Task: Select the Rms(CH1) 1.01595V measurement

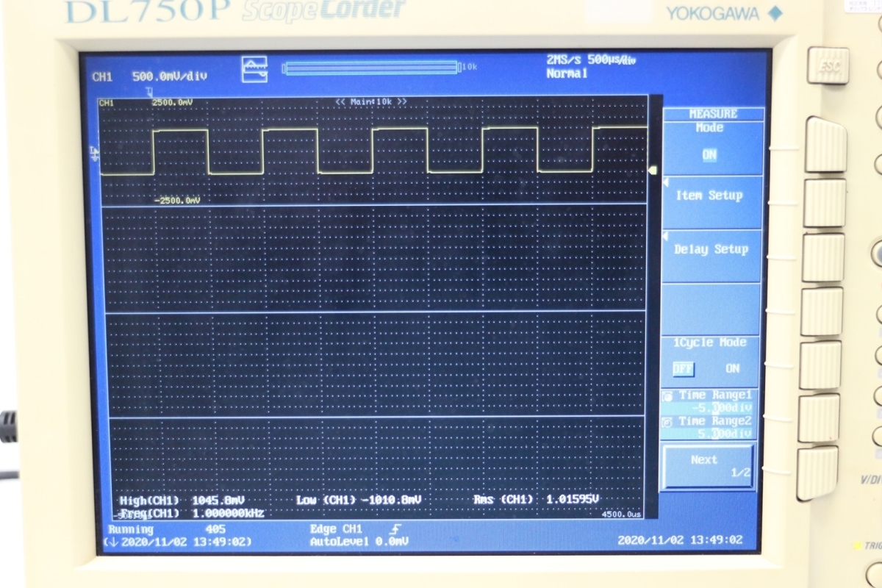Action: pyautogui.click(x=536, y=500)
